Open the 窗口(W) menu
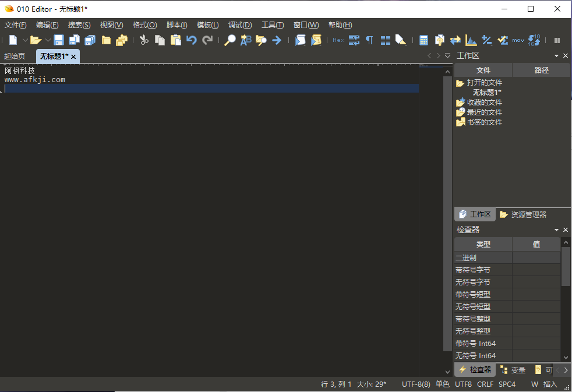The image size is (572, 392). click(306, 25)
